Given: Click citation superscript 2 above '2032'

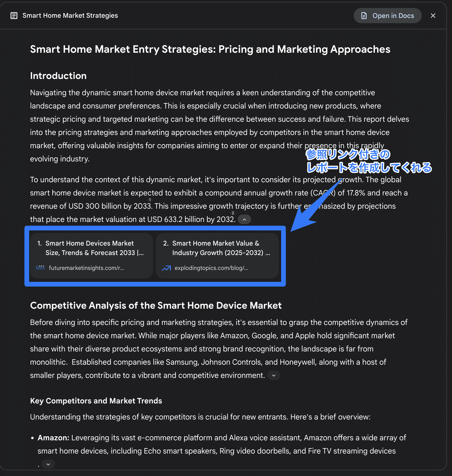Looking at the screenshot, I should click(233, 213).
